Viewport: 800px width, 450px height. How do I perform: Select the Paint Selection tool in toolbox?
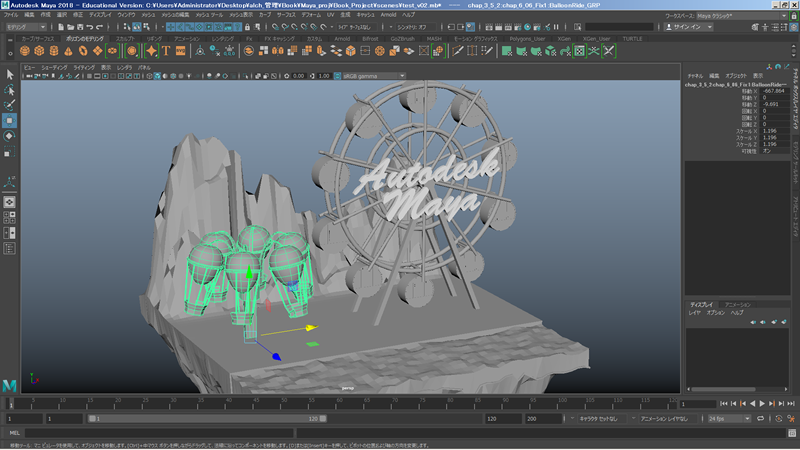9,105
